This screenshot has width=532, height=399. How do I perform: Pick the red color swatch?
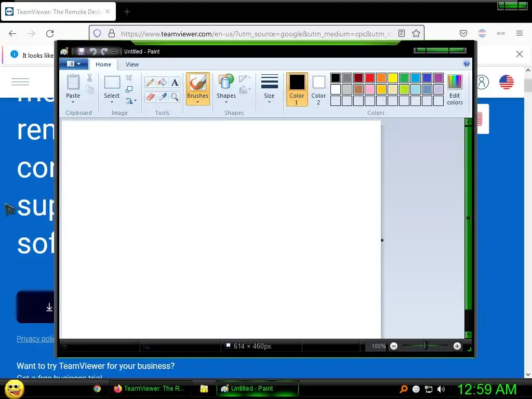tap(370, 78)
